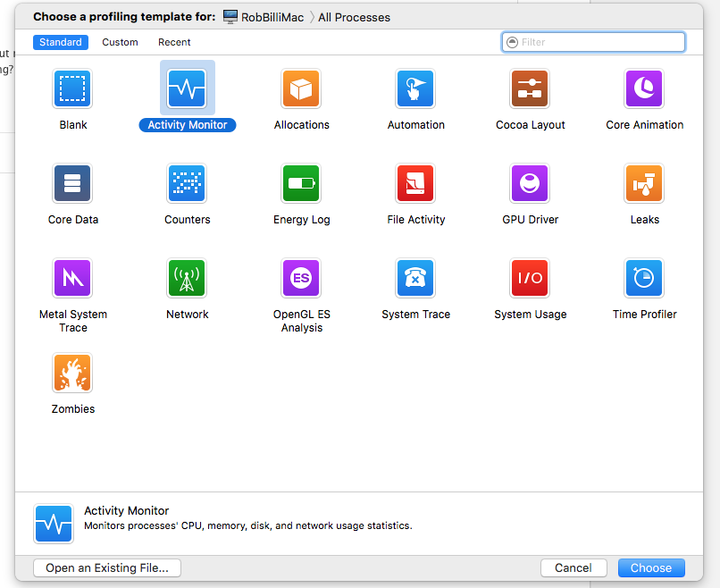720x588 pixels.
Task: Pick the Energy Log template icon
Action: point(301,183)
